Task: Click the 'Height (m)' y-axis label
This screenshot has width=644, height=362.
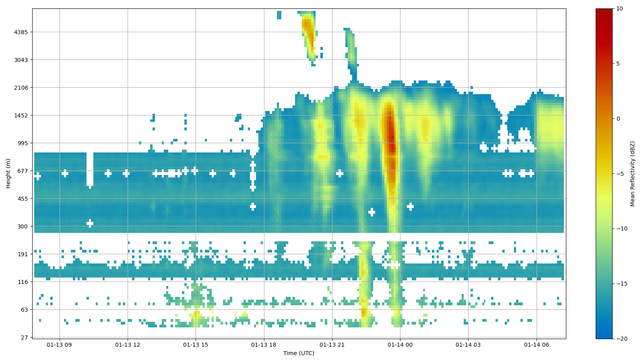Action: click(x=8, y=173)
